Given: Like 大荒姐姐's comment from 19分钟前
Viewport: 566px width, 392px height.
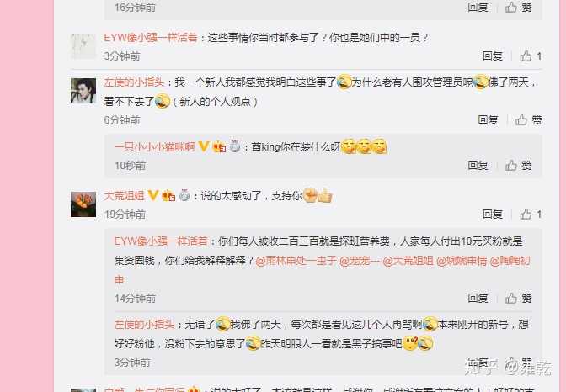Looking at the screenshot, I should [531, 215].
